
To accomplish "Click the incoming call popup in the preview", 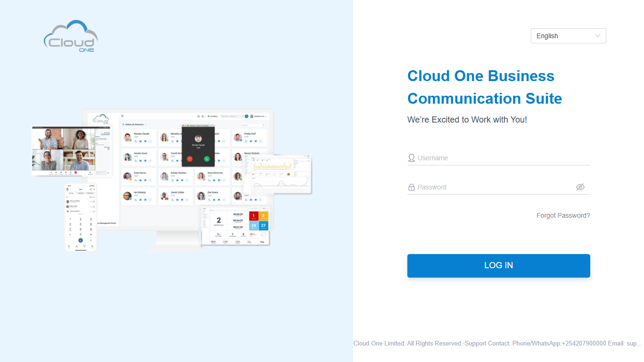I will 198,146.
